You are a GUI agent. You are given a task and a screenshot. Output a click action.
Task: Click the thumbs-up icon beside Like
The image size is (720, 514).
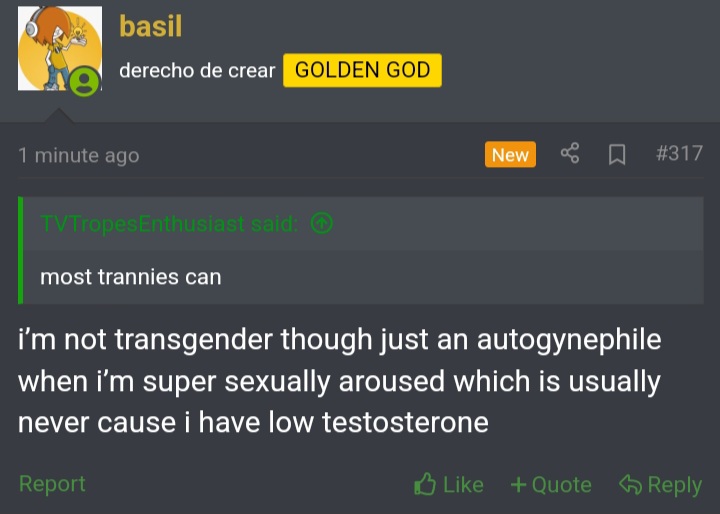[x=425, y=485]
